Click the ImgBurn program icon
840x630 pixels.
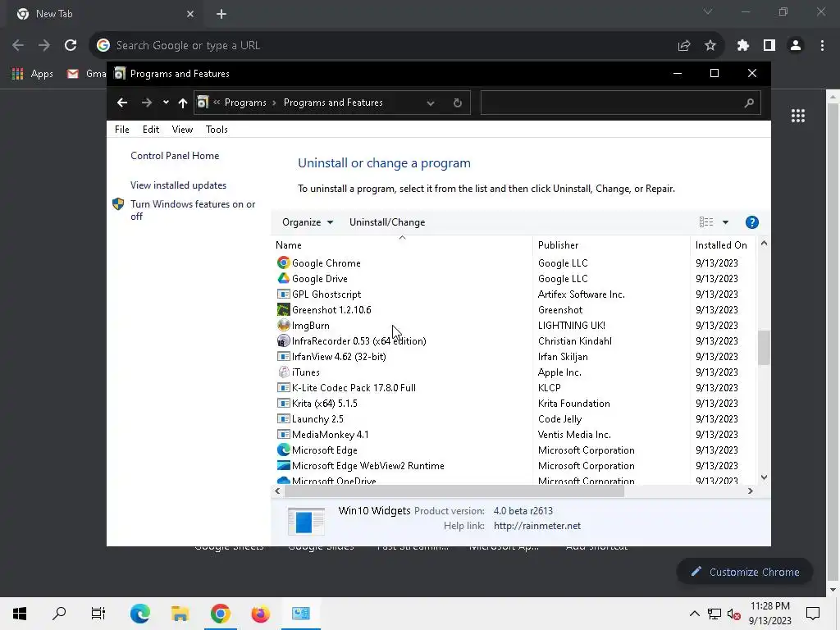283,325
